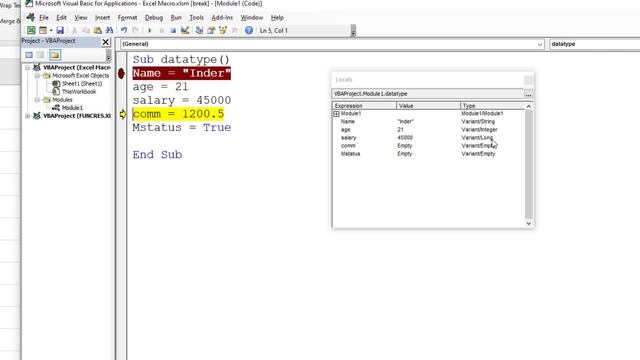Click Toggle Folders icon in Project pane
This screenshot has width=640, height=360.
tap(55, 55)
